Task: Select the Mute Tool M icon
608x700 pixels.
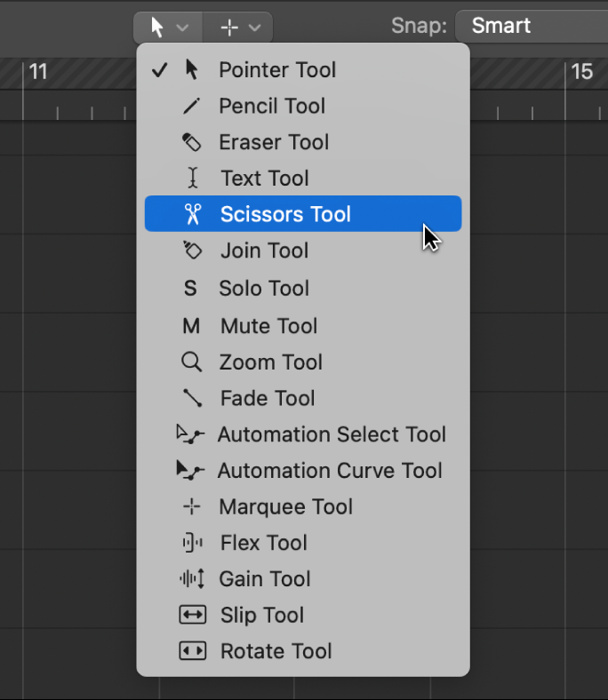Action: (191, 326)
